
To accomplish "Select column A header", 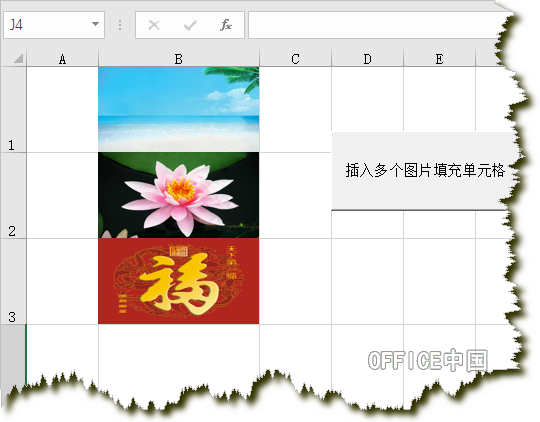I will pos(62,59).
